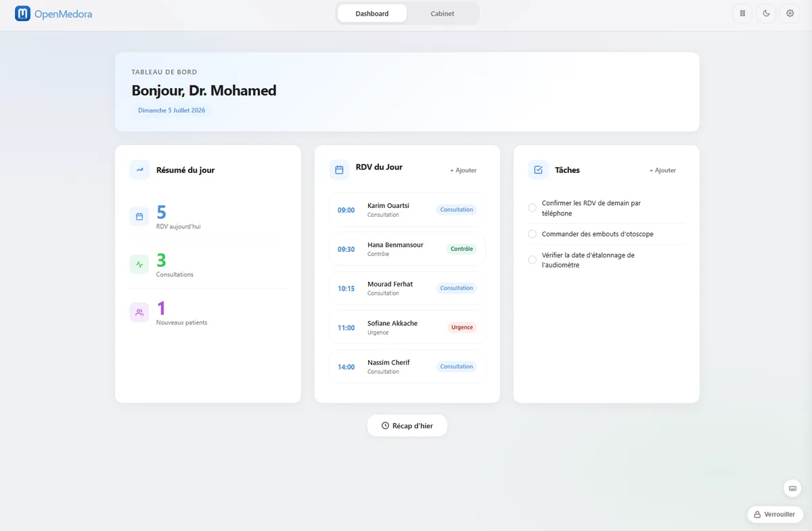Click the number 3 for Consultations
The height and width of the screenshot is (531, 812).
point(161,261)
